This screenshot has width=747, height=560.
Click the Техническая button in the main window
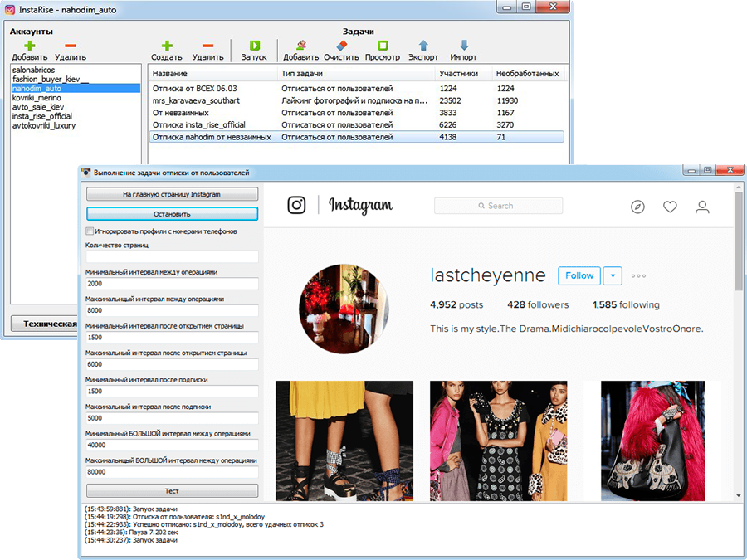(44, 324)
